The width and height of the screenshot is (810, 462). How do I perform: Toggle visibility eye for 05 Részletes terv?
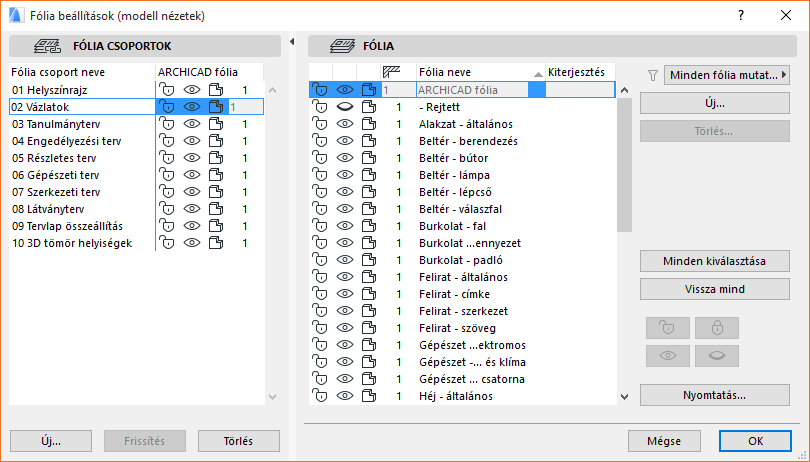[192, 158]
